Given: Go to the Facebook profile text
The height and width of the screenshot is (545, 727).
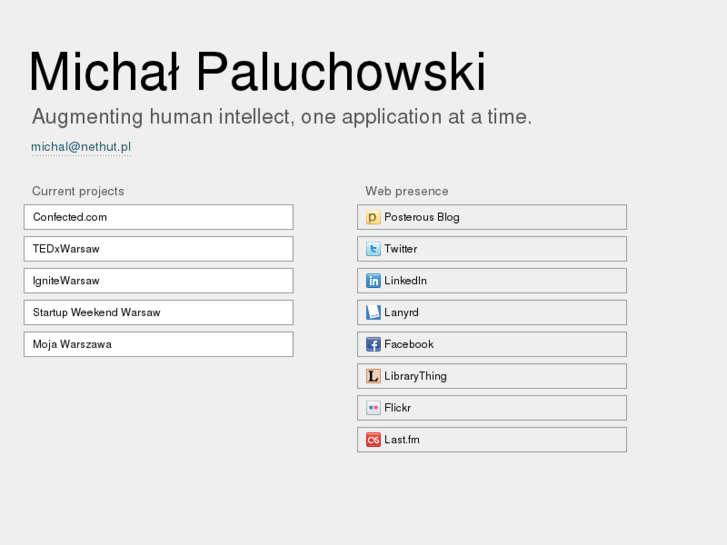Looking at the screenshot, I should pos(409,345).
